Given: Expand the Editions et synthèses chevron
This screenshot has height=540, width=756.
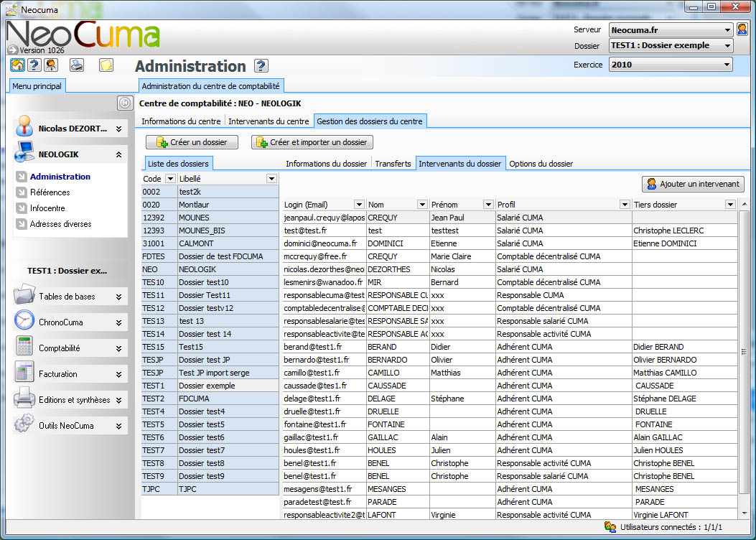Looking at the screenshot, I should tap(118, 400).
